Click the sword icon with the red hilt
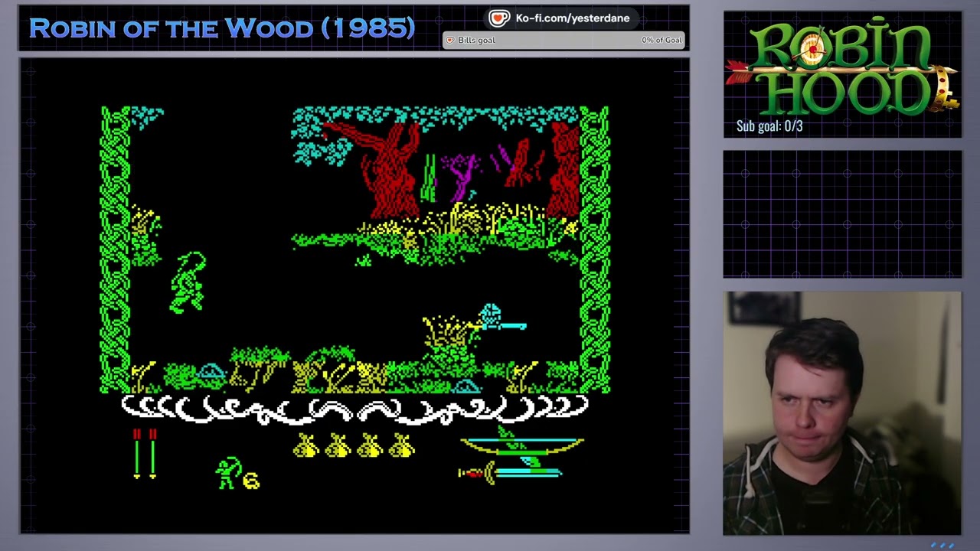 coord(510,472)
